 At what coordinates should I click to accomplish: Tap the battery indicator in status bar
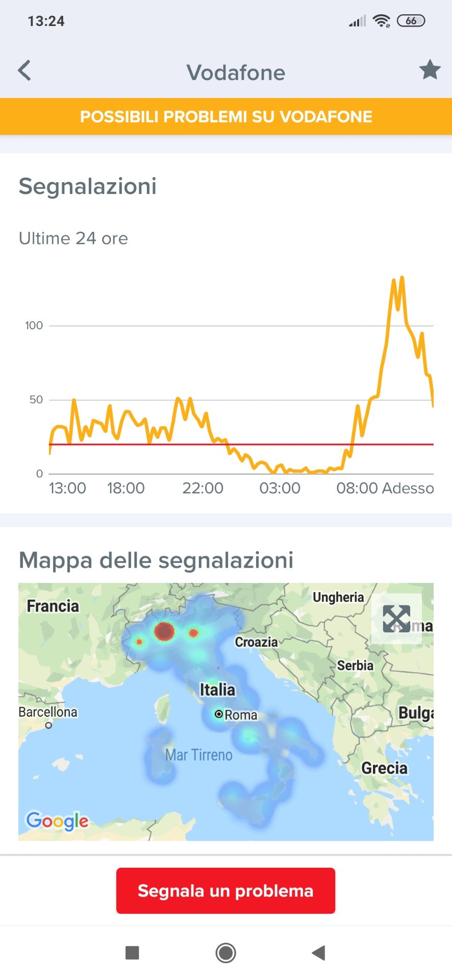point(411,21)
